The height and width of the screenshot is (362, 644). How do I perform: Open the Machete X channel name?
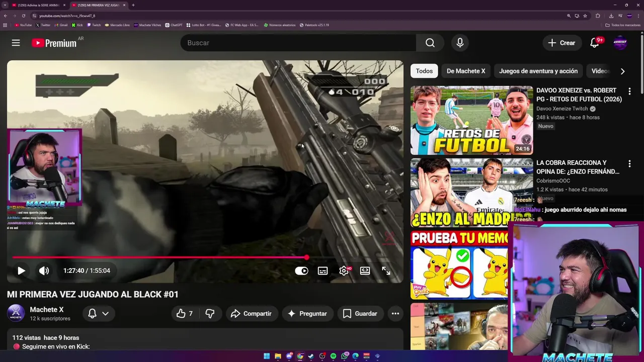pos(46,310)
